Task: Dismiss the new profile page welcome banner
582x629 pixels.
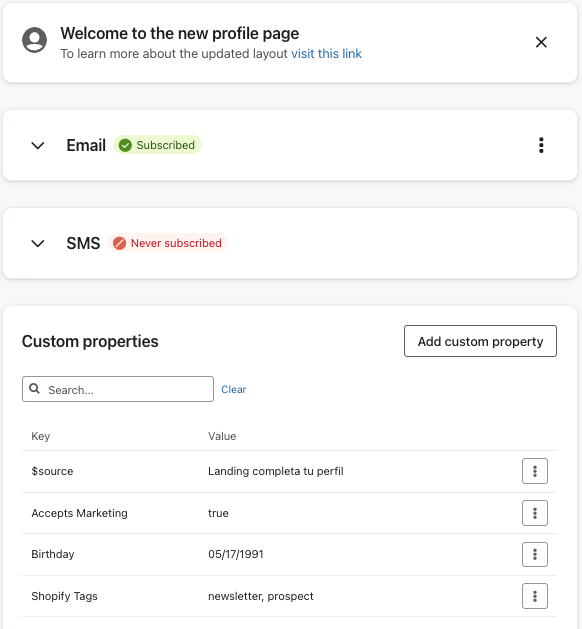Action: pyautogui.click(x=541, y=42)
